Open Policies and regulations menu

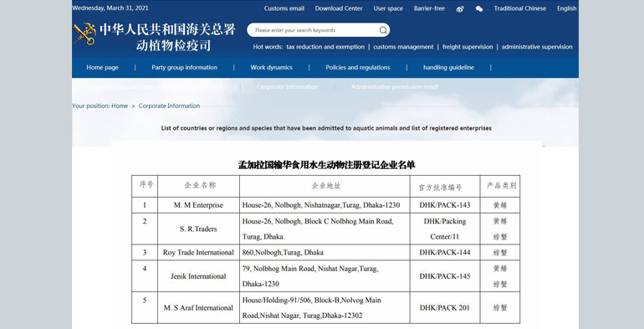pyautogui.click(x=358, y=68)
